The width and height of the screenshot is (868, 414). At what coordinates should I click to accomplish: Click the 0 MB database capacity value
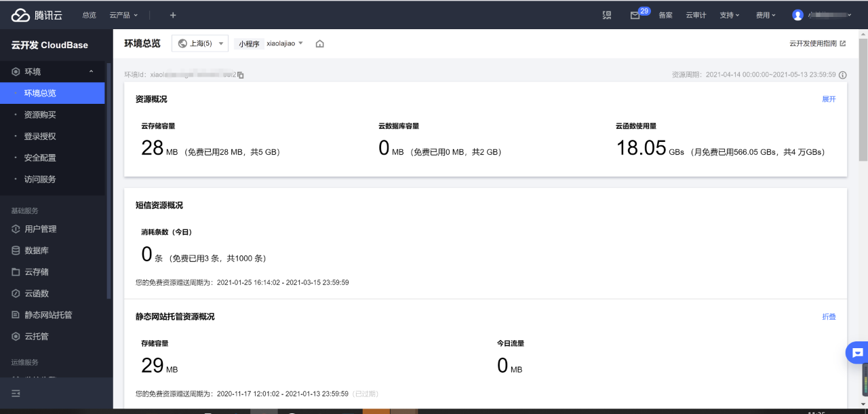point(391,149)
